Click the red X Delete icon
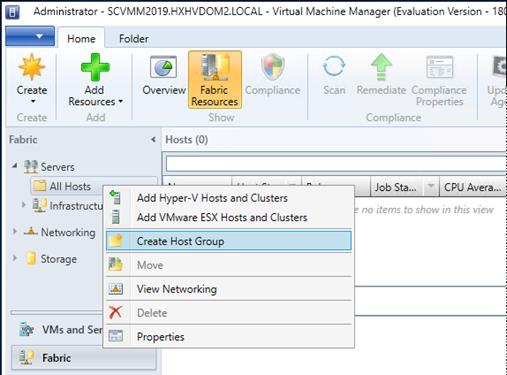507x375 pixels. (115, 312)
